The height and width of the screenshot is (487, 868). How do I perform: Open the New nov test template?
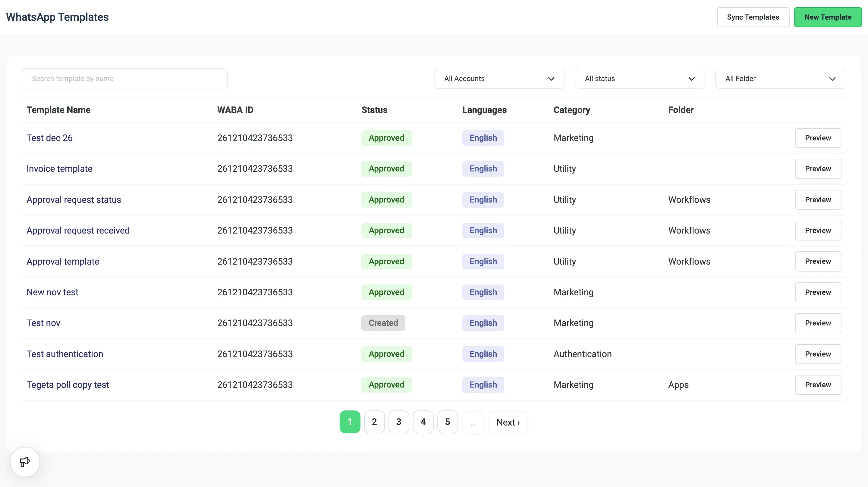(x=52, y=292)
